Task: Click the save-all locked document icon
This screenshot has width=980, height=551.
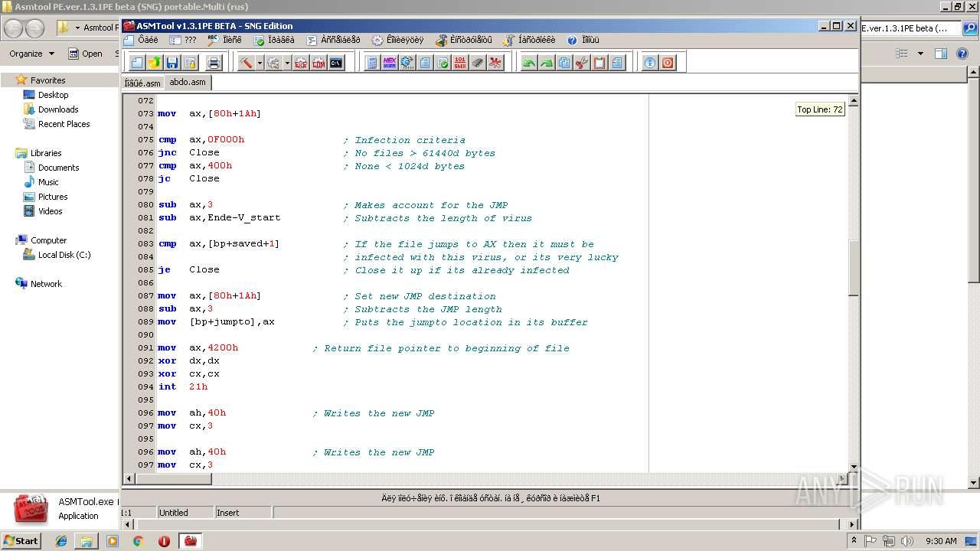Action: 190,63
